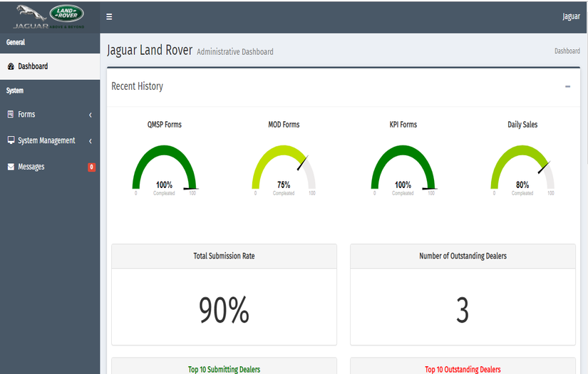Click the outstanding dealers count 3
Screen dimensions: 588x374
click(463, 310)
